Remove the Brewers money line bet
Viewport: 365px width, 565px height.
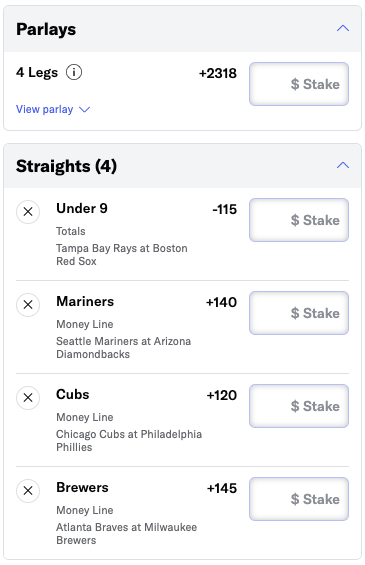pos(28,491)
